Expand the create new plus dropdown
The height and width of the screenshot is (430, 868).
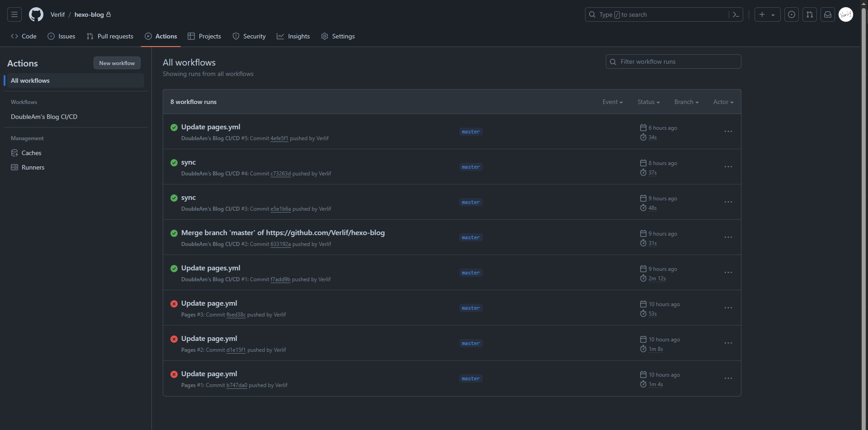(767, 14)
